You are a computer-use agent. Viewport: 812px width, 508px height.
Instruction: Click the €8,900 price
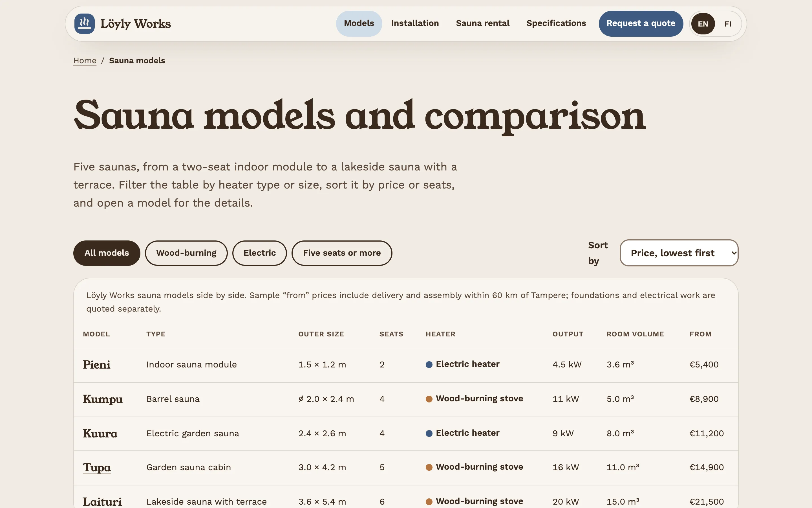coord(704,399)
